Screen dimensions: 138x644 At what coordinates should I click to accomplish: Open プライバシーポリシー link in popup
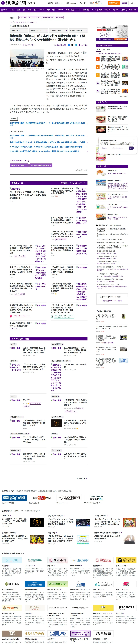117,148
